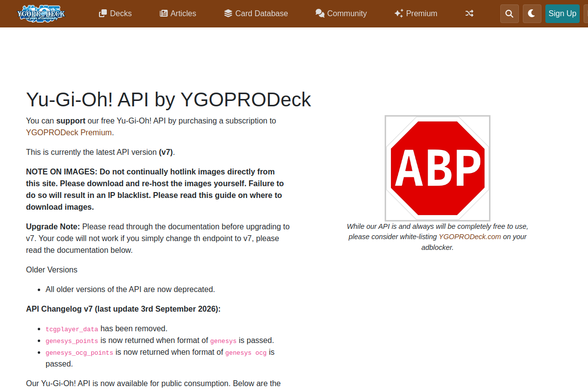
Task: Click the 'genesys ocg' format code term
Action: pyautogui.click(x=246, y=352)
